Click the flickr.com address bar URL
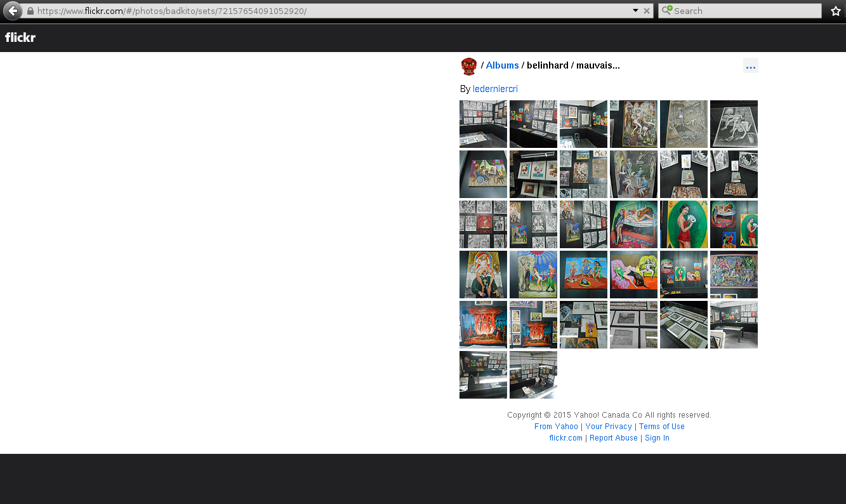 click(171, 11)
